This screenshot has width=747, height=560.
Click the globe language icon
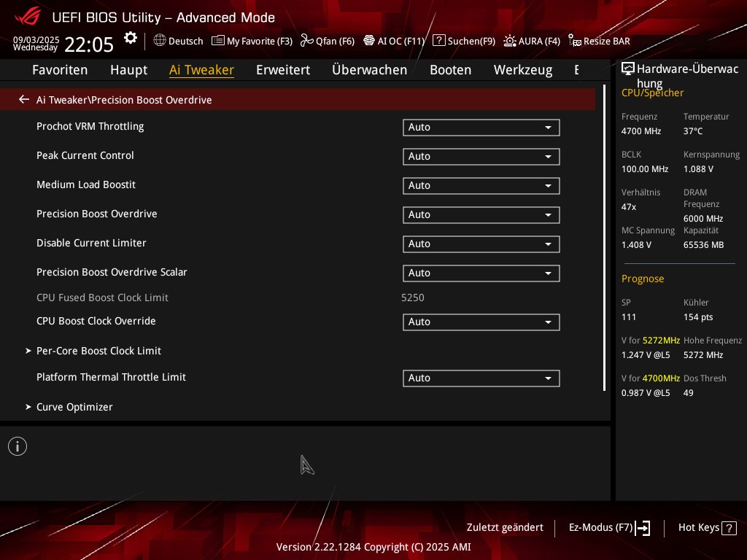[160, 41]
